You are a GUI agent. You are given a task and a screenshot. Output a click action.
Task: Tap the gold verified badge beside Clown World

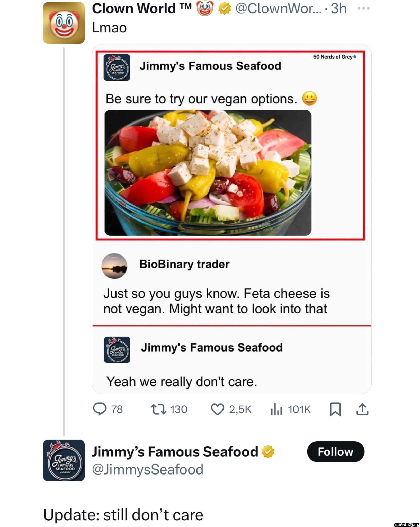click(225, 9)
